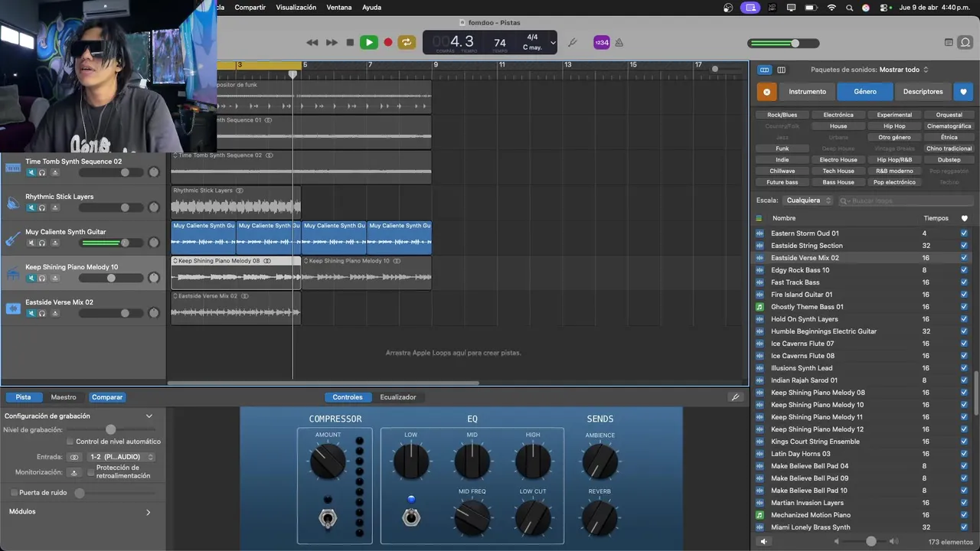The image size is (980, 551).
Task: Toggle the metronome icon
Action: point(619,43)
